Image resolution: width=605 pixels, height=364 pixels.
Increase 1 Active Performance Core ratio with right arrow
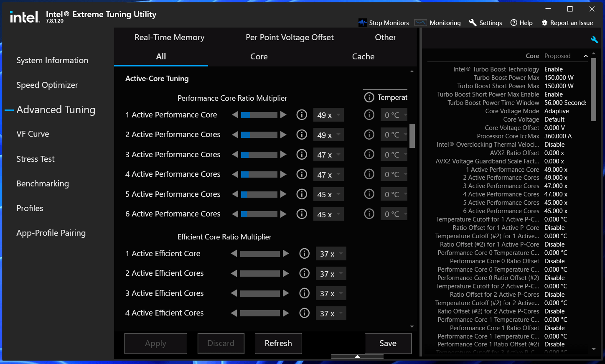[283, 115]
